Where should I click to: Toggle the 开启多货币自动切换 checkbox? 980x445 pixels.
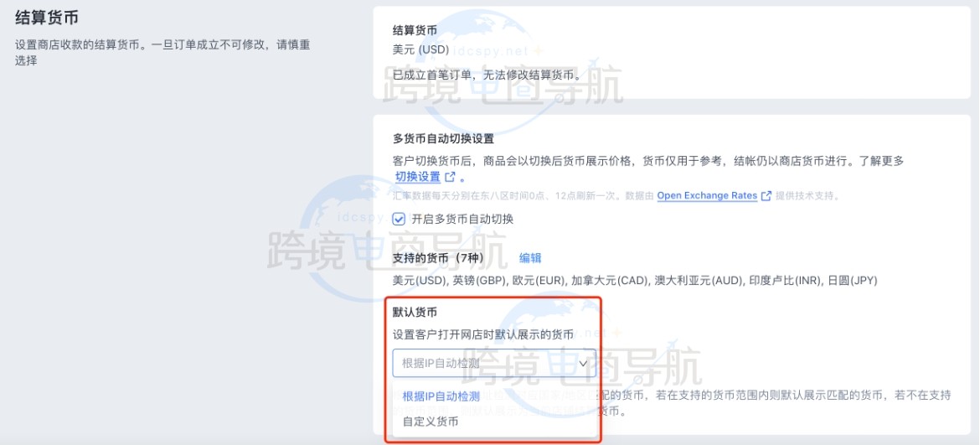[399, 219]
